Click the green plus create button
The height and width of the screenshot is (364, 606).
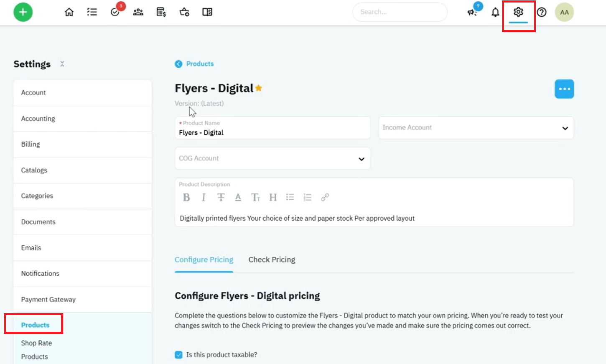tap(23, 12)
